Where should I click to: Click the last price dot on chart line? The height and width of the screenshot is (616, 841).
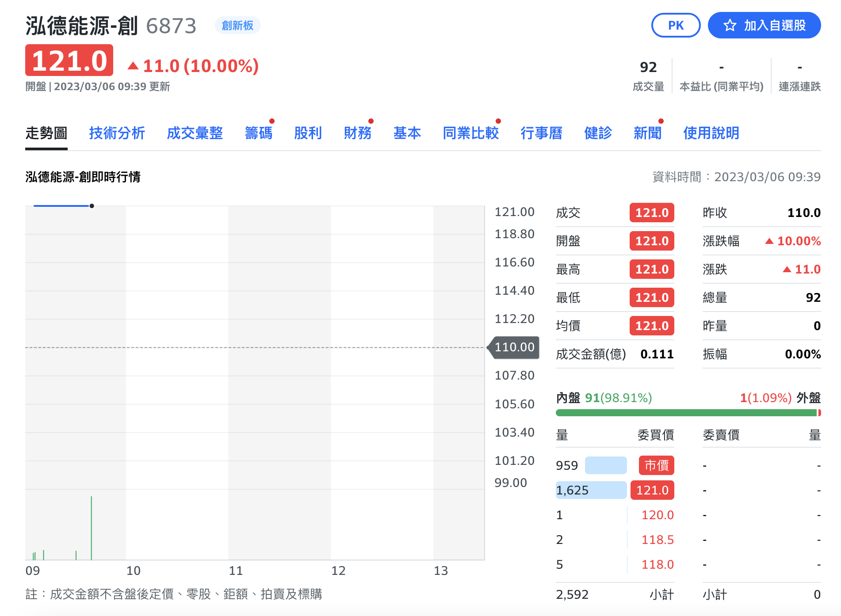point(92,206)
